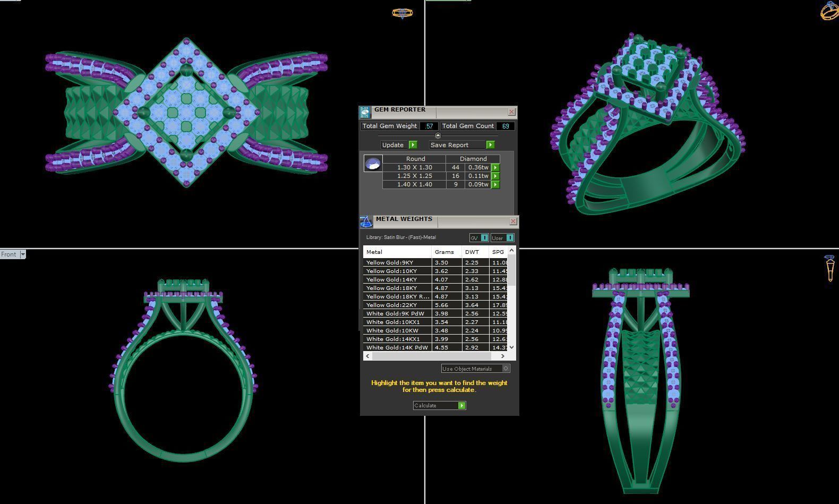839x504 pixels.
Task: Select the Yellow Gold:9KY row
Action: point(435,263)
